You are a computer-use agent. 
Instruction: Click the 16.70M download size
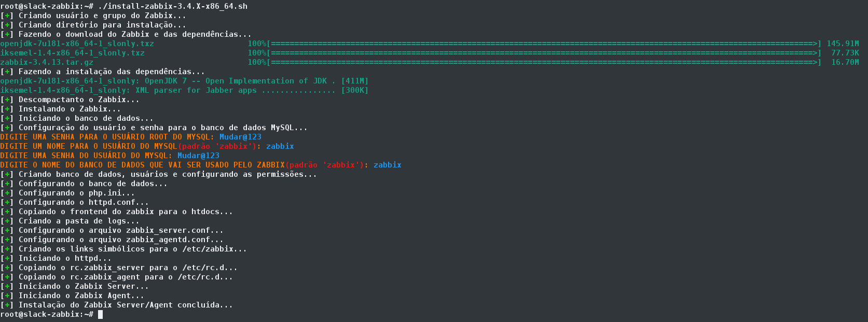(x=845, y=62)
